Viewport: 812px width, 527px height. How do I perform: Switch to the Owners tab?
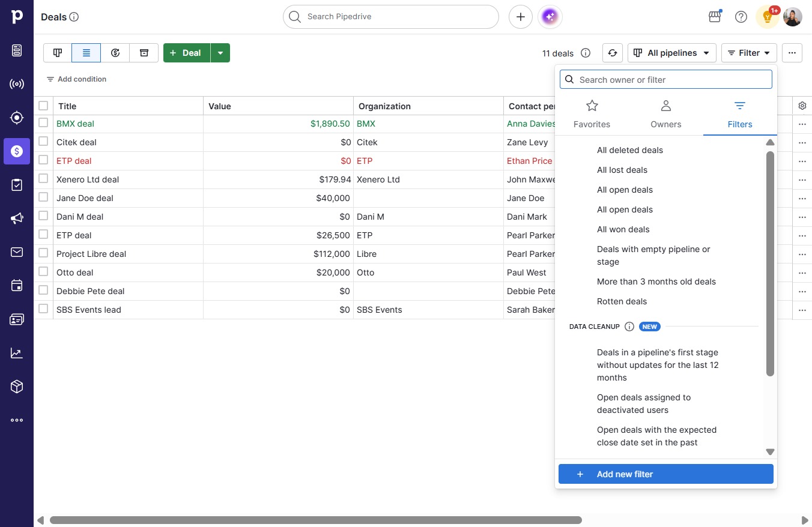(x=666, y=114)
